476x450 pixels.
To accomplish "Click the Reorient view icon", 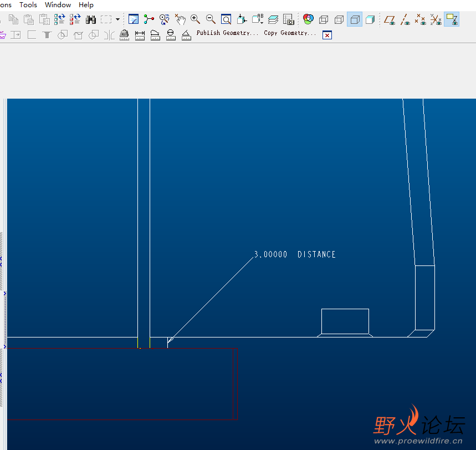I will click(242, 19).
